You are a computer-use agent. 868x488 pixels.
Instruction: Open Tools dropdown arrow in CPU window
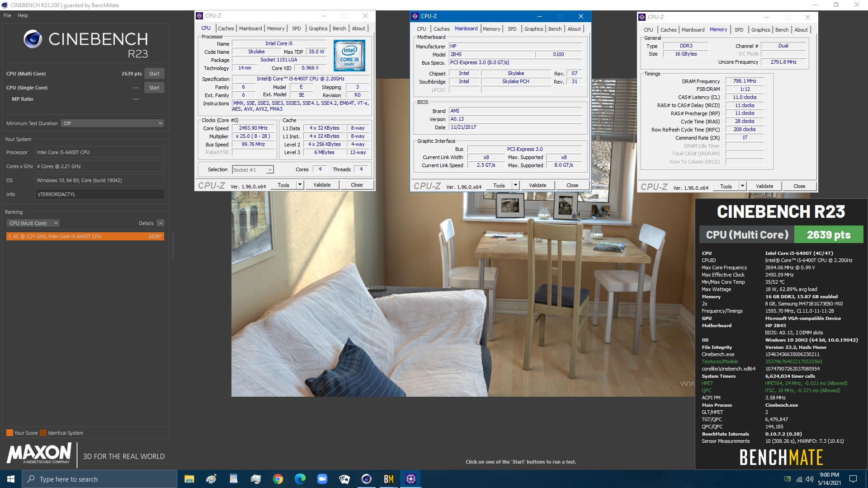pos(299,185)
